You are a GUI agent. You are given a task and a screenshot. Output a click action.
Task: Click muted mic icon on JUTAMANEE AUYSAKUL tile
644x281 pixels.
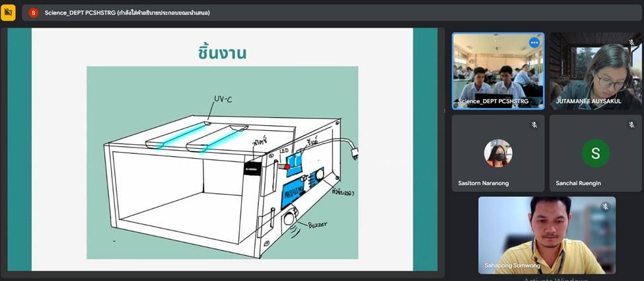[x=631, y=43]
